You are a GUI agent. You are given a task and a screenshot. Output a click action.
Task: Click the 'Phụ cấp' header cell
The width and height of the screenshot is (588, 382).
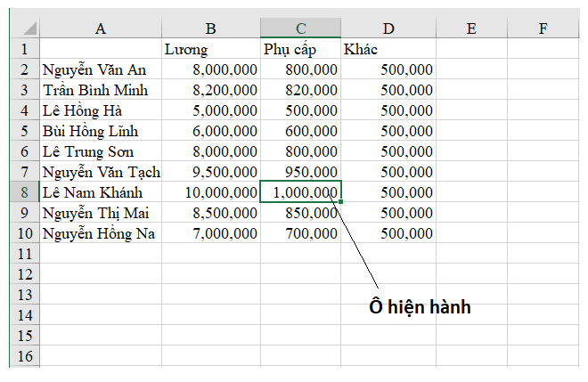click(x=301, y=49)
